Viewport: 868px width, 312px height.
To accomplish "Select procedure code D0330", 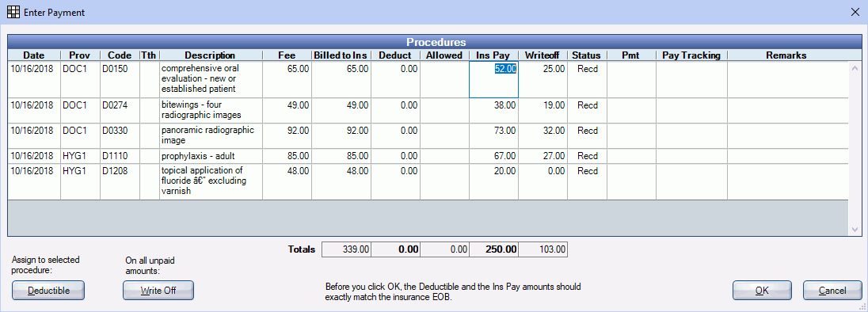I will (120, 135).
